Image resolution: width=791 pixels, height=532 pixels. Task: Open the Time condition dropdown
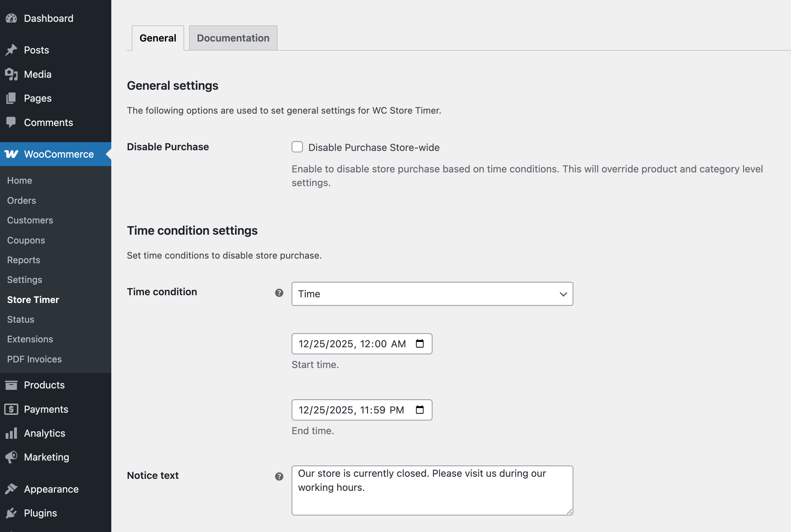pos(432,294)
